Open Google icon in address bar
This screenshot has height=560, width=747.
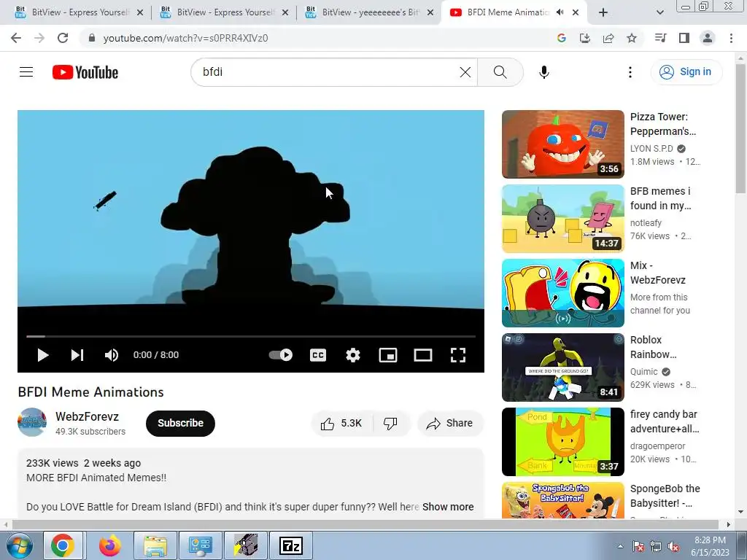coord(562,38)
